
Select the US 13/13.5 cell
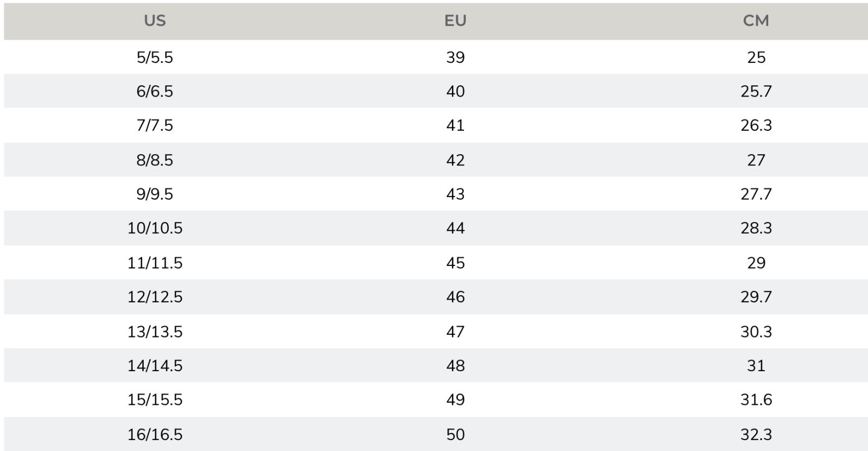tap(155, 332)
